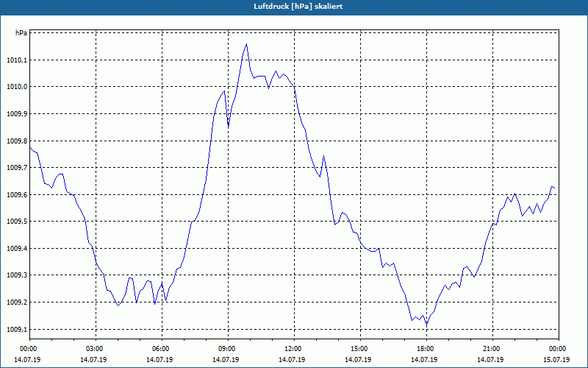Select the 1009,4 y-axis value
This screenshot has height=368, width=588.
pyautogui.click(x=17, y=249)
